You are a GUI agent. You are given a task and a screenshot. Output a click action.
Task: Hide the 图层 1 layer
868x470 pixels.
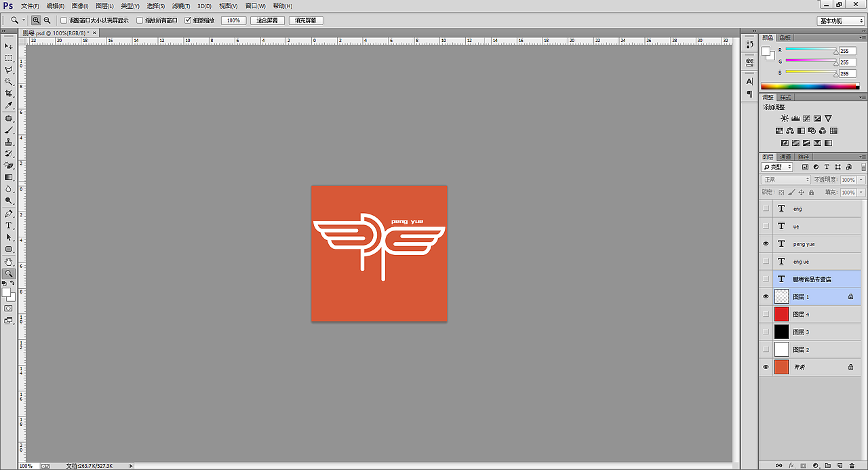(766, 297)
